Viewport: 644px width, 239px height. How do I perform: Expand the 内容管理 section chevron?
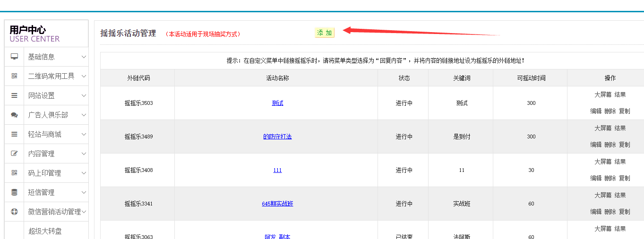pos(84,154)
